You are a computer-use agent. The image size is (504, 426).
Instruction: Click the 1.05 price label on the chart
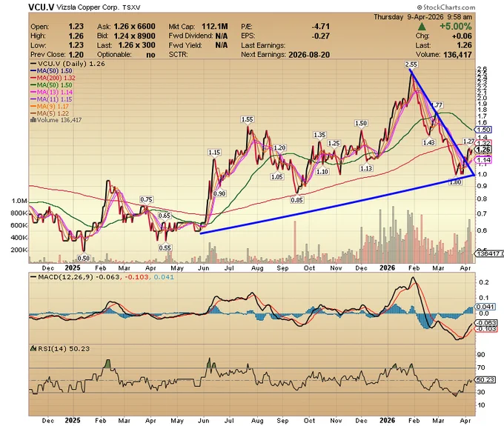click(276, 176)
